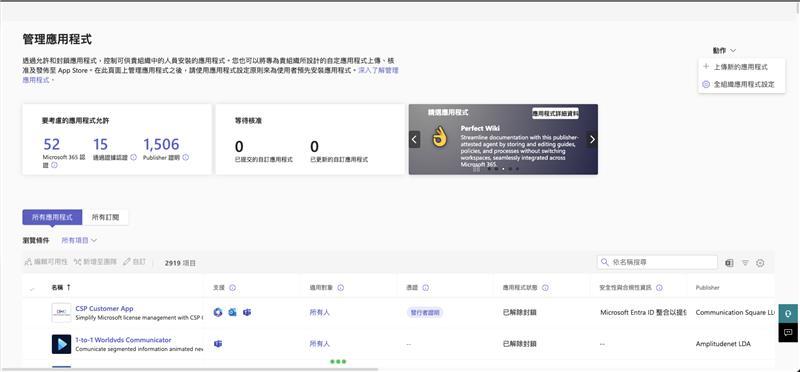Click Teams icon in Worldvds row
The height and width of the screenshot is (372, 800).
218,343
